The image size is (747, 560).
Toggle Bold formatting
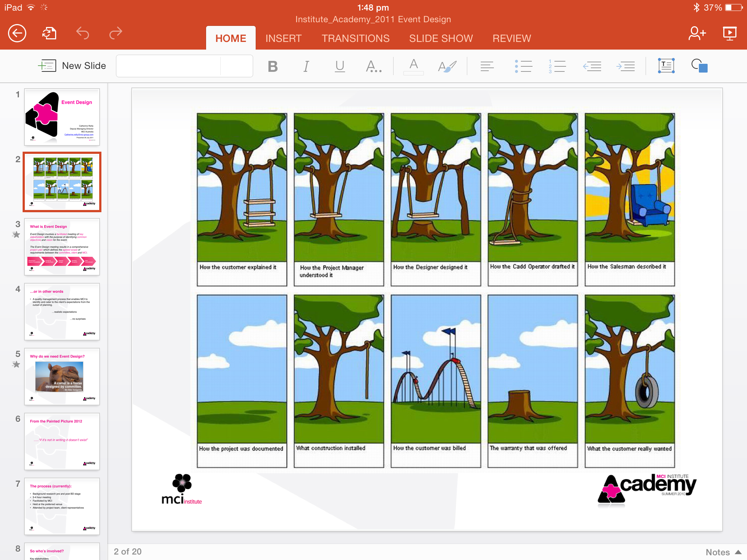[272, 66]
